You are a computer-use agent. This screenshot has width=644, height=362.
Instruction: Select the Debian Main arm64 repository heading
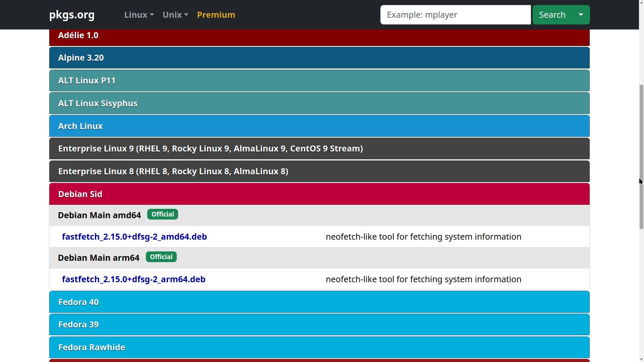[99, 258]
